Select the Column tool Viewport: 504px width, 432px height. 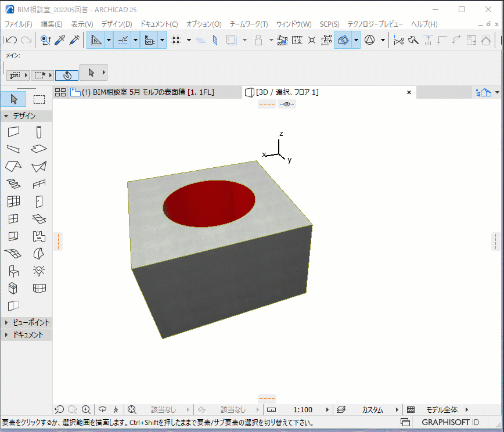pos(39,132)
